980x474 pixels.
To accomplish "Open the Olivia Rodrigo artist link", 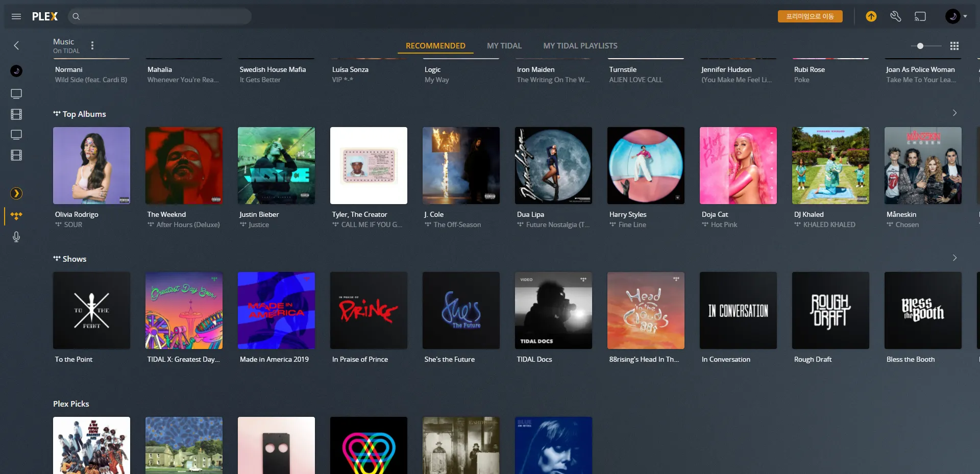I will click(x=77, y=214).
